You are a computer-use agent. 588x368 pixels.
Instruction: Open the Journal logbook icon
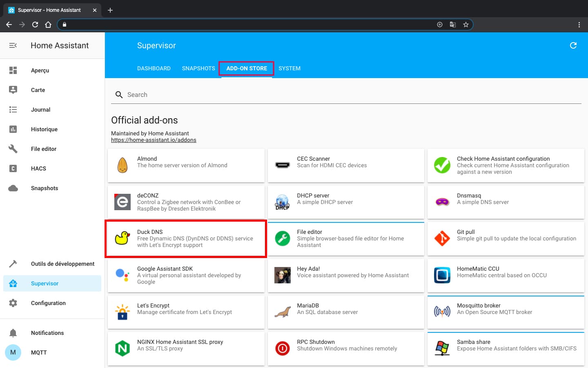click(13, 110)
